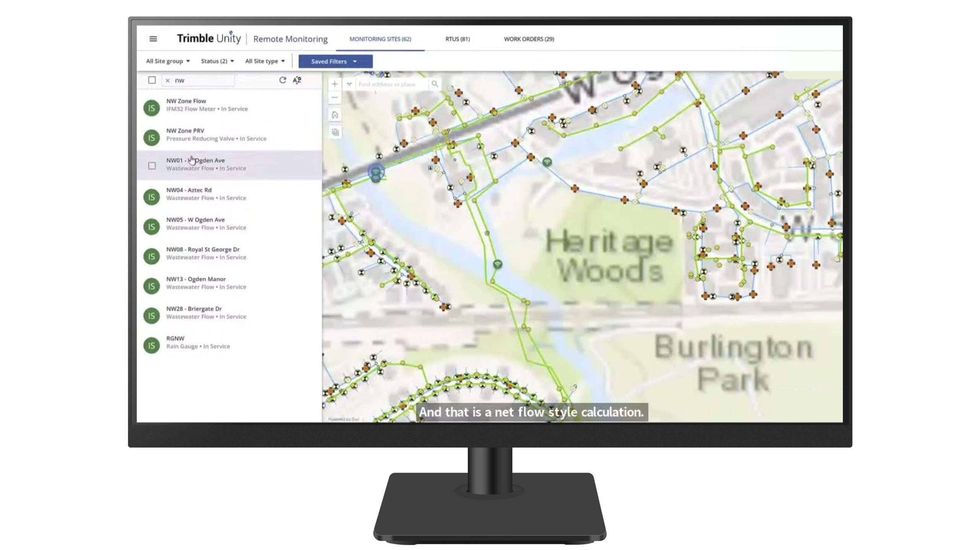This screenshot has width=980, height=550.
Task: Switch to the WORK ORDERS (29) tab
Action: pyautogui.click(x=529, y=38)
